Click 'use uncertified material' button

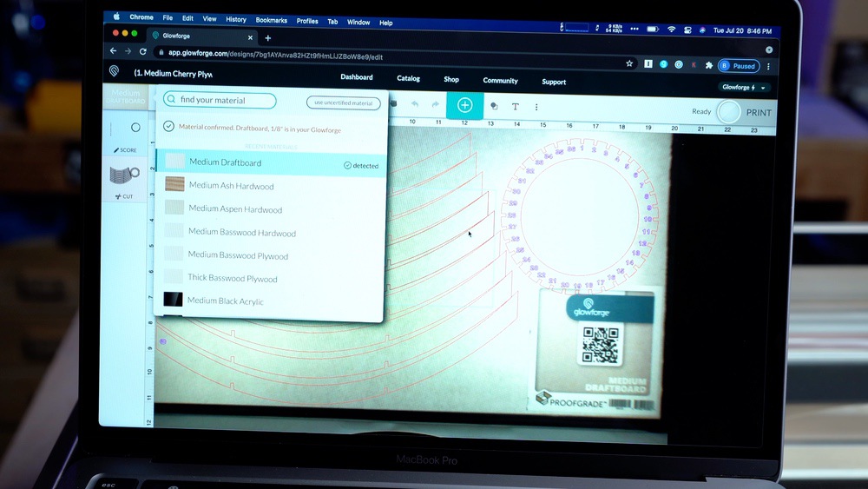pyautogui.click(x=343, y=103)
